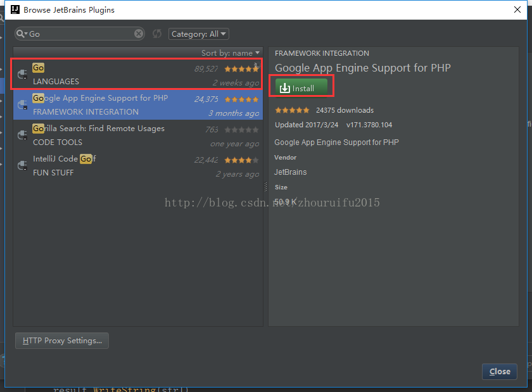Click the IntelliJ Code Golf plugin icon
532x392 pixels.
pos(22,165)
